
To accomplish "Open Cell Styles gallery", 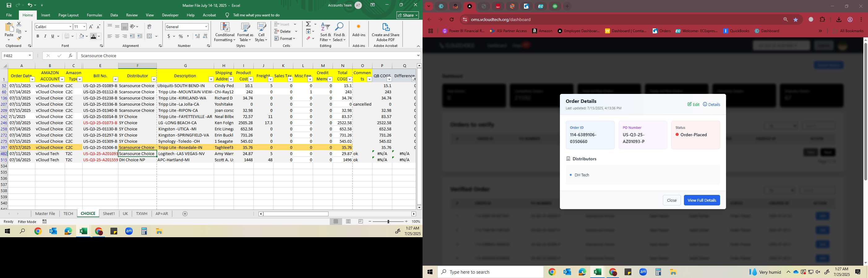I will (x=261, y=32).
